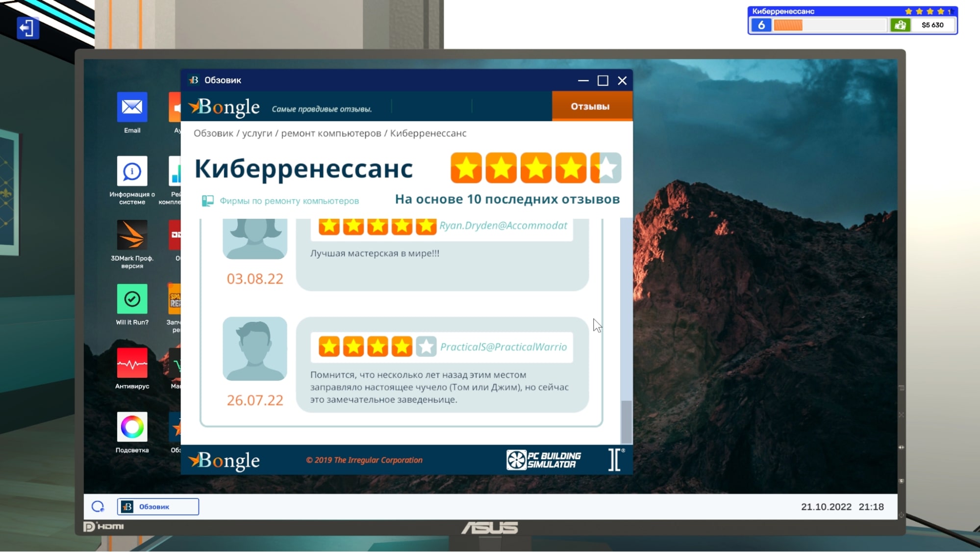This screenshot has width=980, height=552.
Task: Click the book icon beside Фирмы по ремонту
Action: click(207, 201)
